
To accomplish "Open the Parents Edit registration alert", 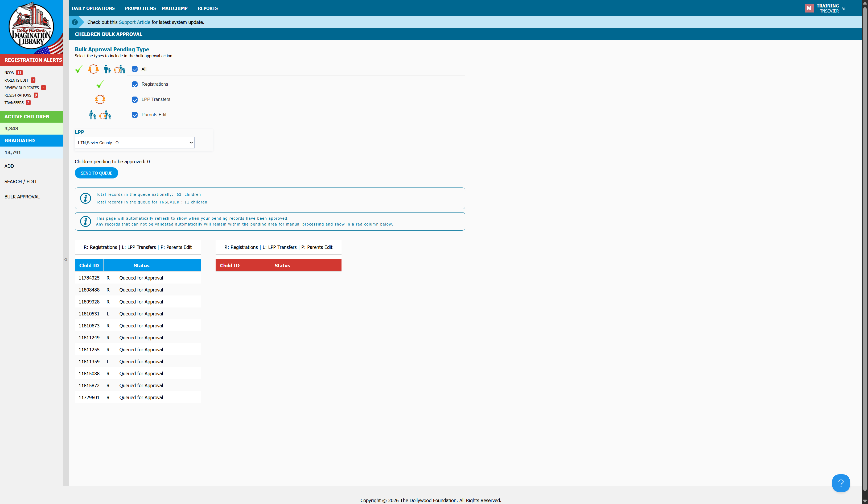I will click(x=17, y=80).
